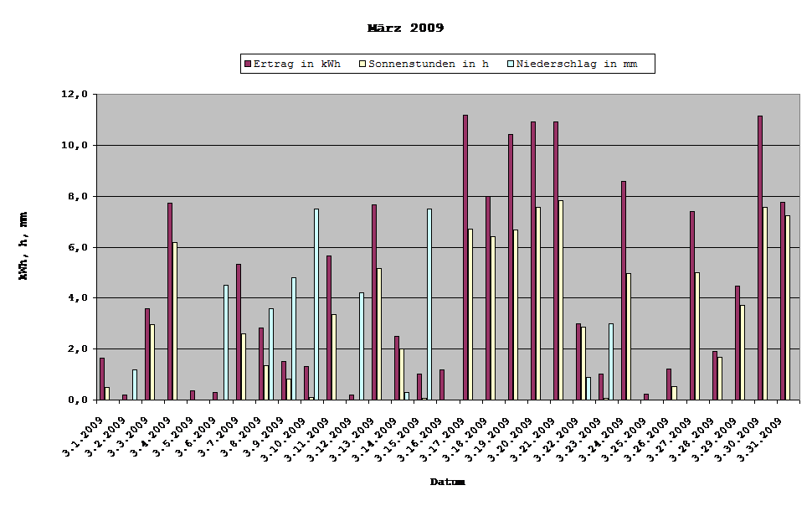Click the dark red Ertrag color square
This screenshot has width=812, height=506.
(x=249, y=63)
